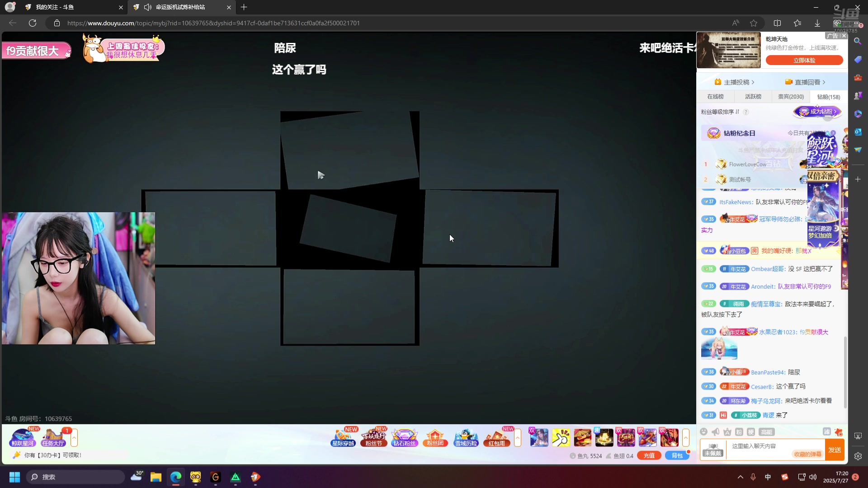Select the straw hat gift icon
The height and width of the screenshot is (488, 868).
pyautogui.click(x=583, y=437)
